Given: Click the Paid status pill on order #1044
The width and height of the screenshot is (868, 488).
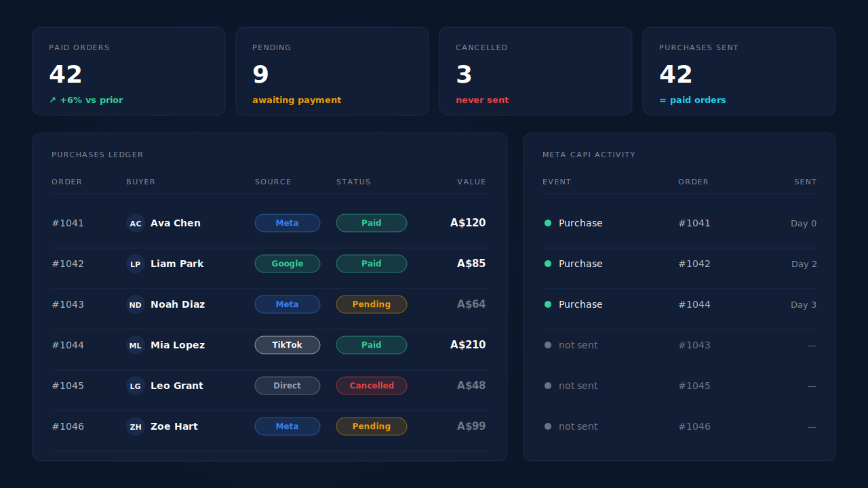Looking at the screenshot, I should [x=372, y=345].
